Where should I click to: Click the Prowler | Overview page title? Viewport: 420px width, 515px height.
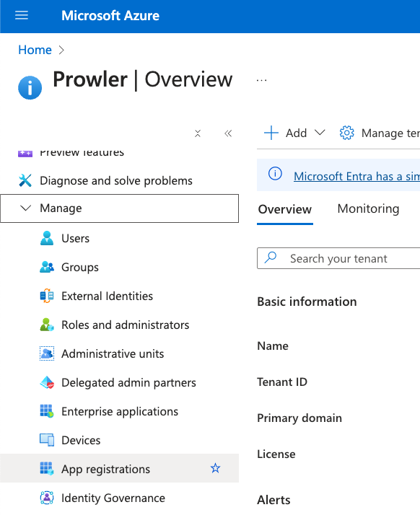pyautogui.click(x=143, y=79)
